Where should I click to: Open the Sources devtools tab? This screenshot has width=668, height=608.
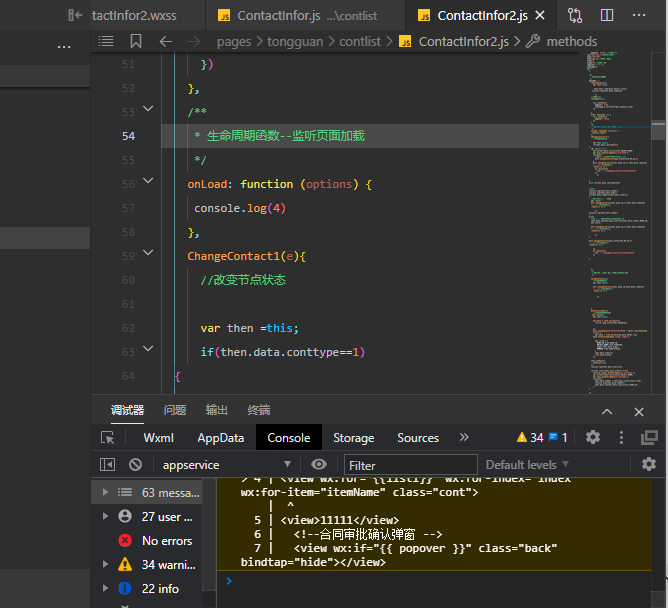(x=418, y=438)
